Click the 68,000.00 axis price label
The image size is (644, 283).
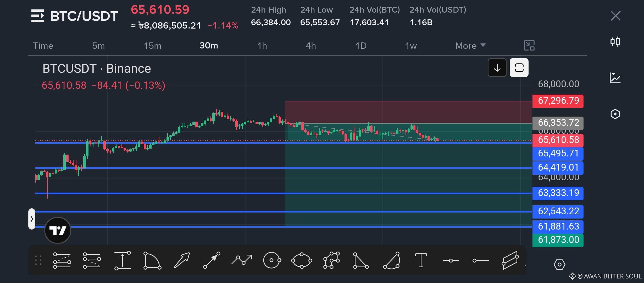pyautogui.click(x=558, y=84)
